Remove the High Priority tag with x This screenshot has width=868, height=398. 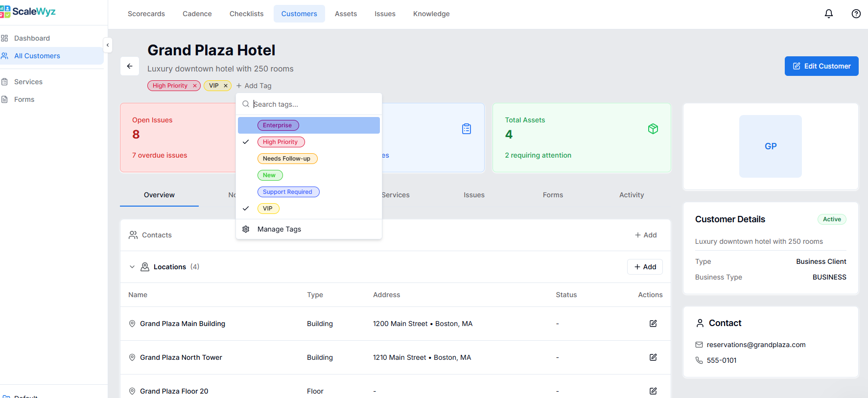click(195, 86)
